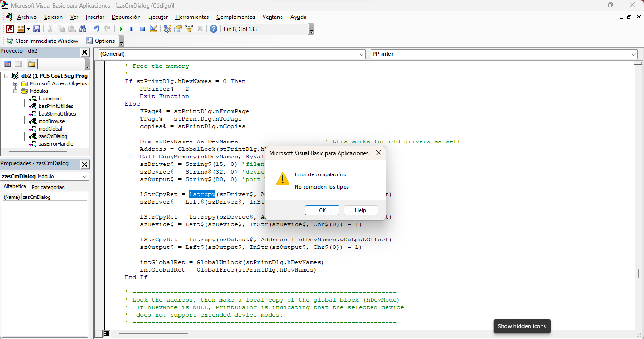The height and width of the screenshot is (339, 644).
Task: Open the Edición menu
Action: (x=53, y=17)
